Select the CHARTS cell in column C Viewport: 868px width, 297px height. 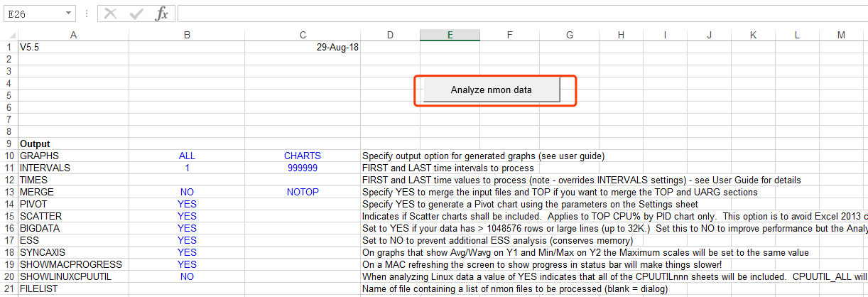[x=303, y=156]
